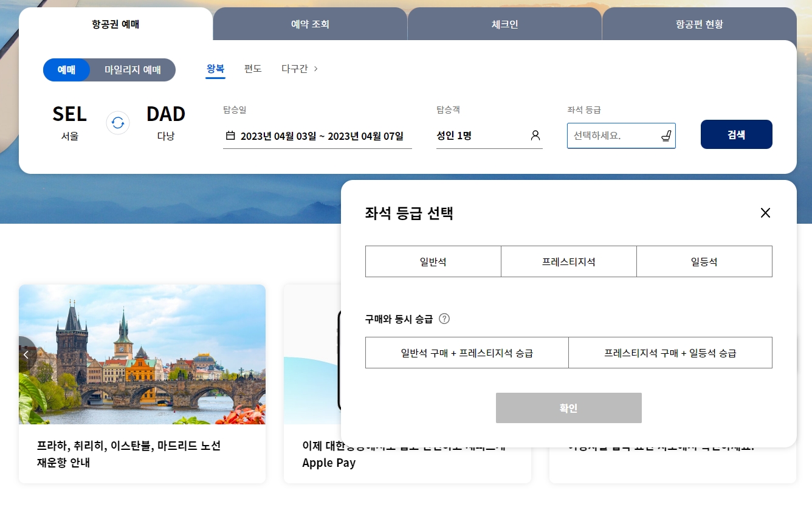Swap SEL and DAD with circular arrows icon
Image resolution: width=812 pixels, height=521 pixels.
pos(117,122)
